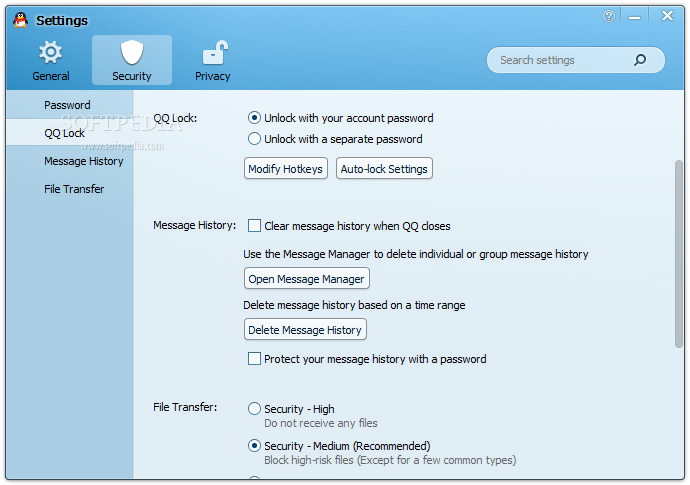Screen dimensions: 690x485
Task: Click Open Message Manager button
Action: tap(307, 279)
